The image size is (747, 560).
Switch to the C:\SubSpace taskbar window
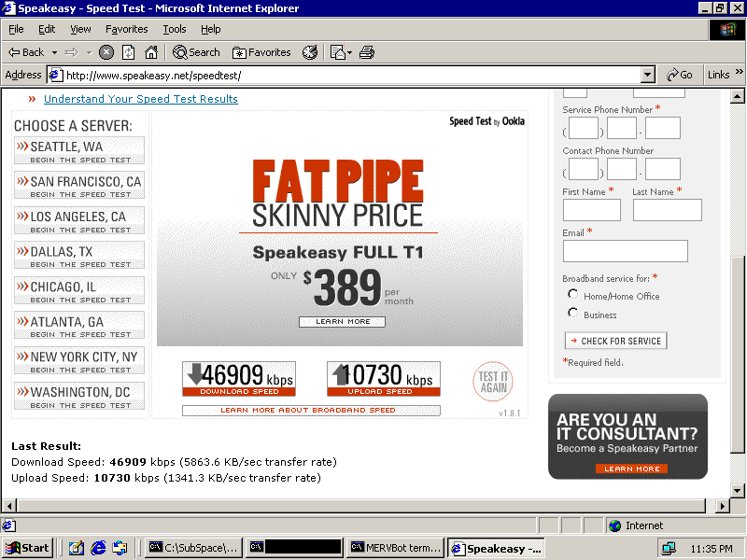click(194, 548)
